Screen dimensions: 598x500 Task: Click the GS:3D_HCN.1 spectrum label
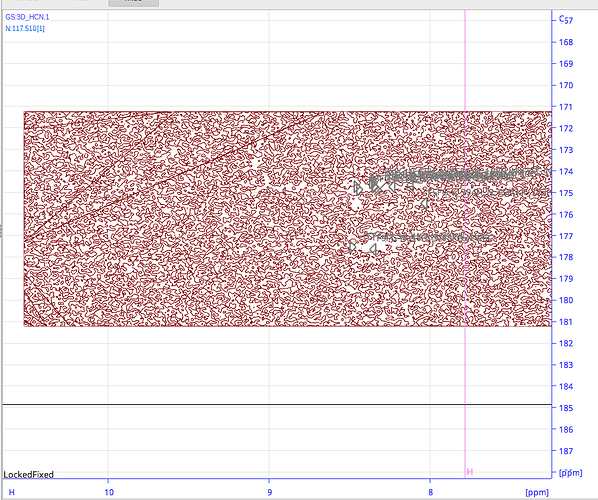click(x=27, y=17)
